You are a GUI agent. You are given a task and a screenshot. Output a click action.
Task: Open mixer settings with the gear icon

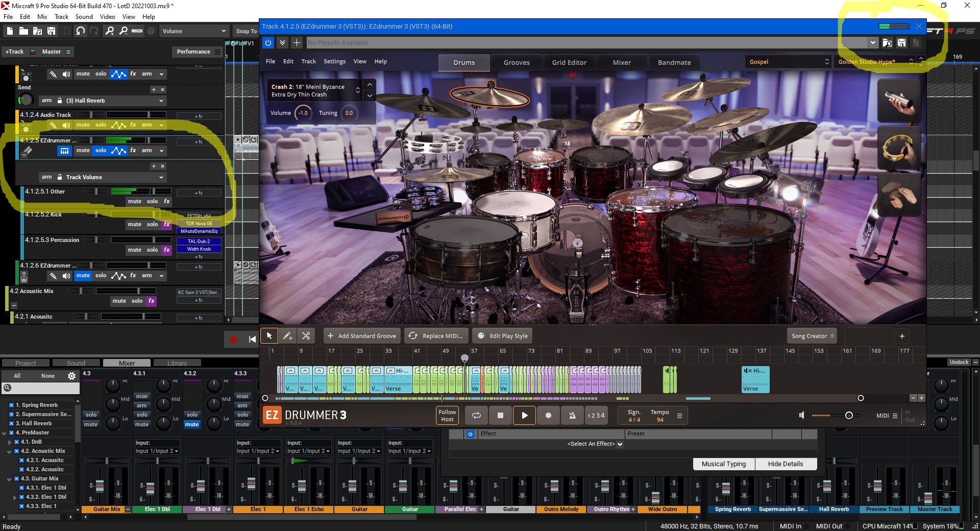[x=71, y=376]
